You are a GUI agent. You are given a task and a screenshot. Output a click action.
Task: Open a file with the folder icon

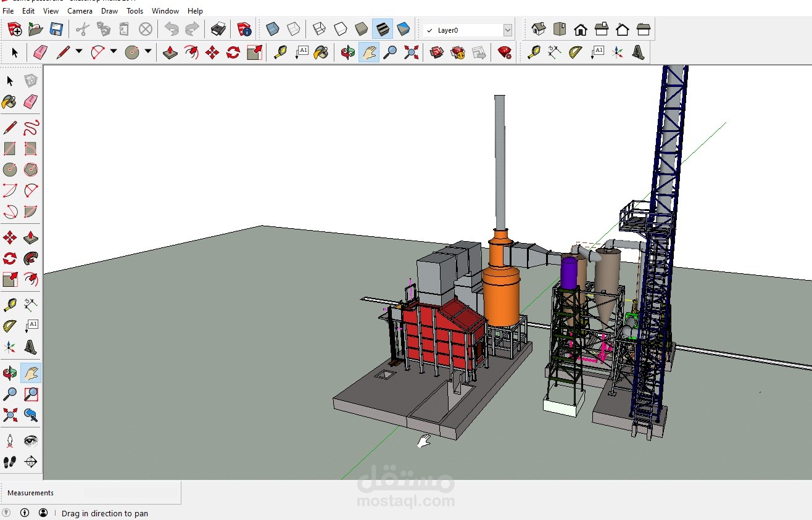35,29
